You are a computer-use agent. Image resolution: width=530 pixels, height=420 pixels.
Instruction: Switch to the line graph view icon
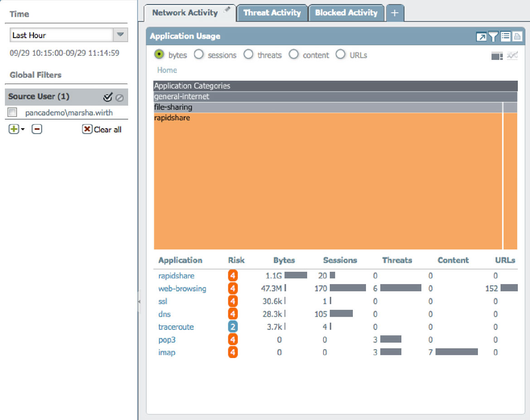[x=512, y=56]
